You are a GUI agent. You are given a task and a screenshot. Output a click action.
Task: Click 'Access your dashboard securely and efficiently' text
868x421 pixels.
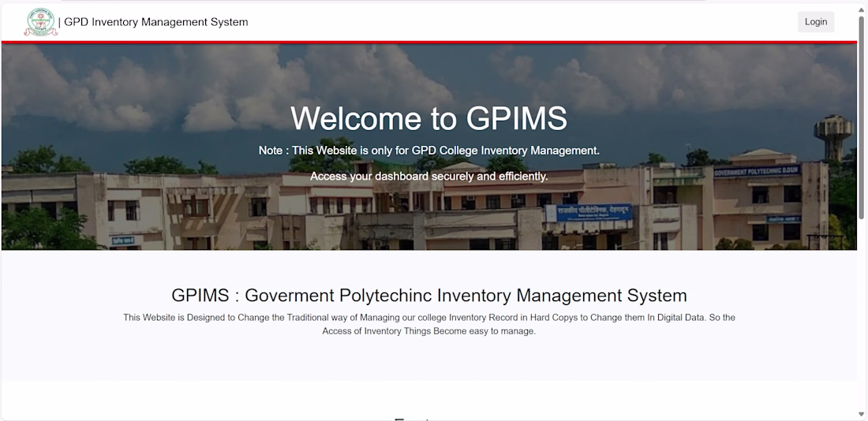[429, 177]
